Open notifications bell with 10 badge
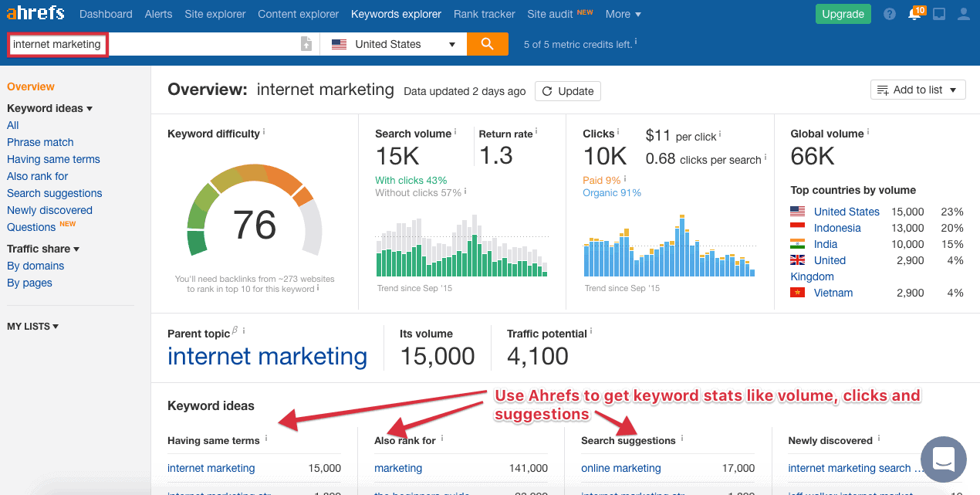The height and width of the screenshot is (495, 980). (914, 14)
